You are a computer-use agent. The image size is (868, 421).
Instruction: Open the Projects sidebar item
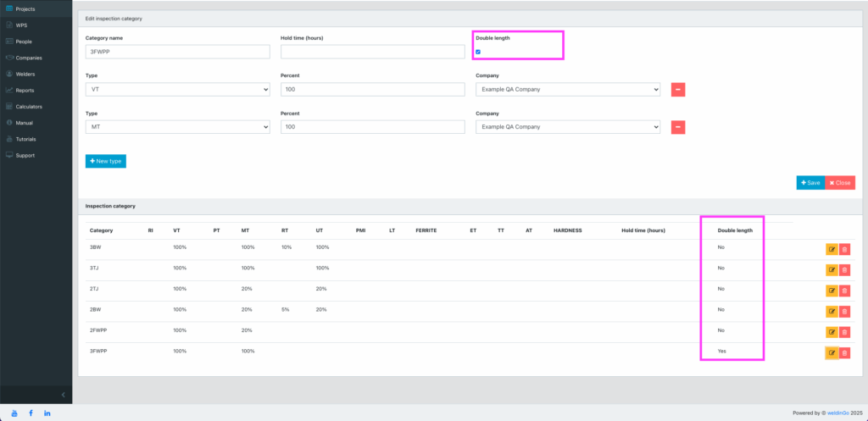pos(36,8)
